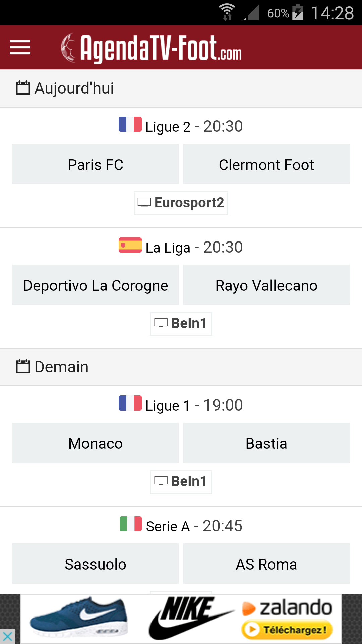Screen dimensions: 362x644
Task: Open the hamburger navigation menu
Action: [x=20, y=47]
